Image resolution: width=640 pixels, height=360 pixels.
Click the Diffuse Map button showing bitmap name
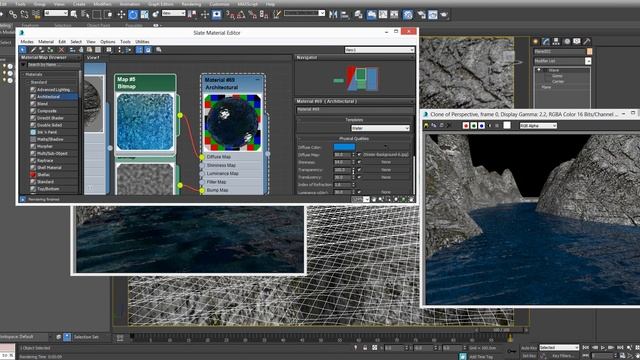386,155
